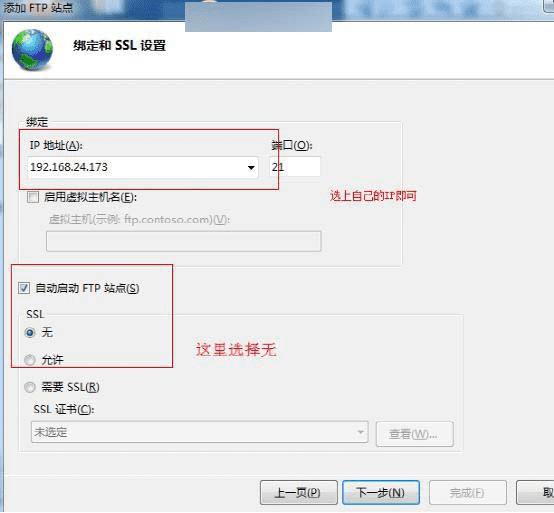Viewport: 554px width, 513px height.
Task: Select the 需要 SSL radio button
Action: click(30, 387)
